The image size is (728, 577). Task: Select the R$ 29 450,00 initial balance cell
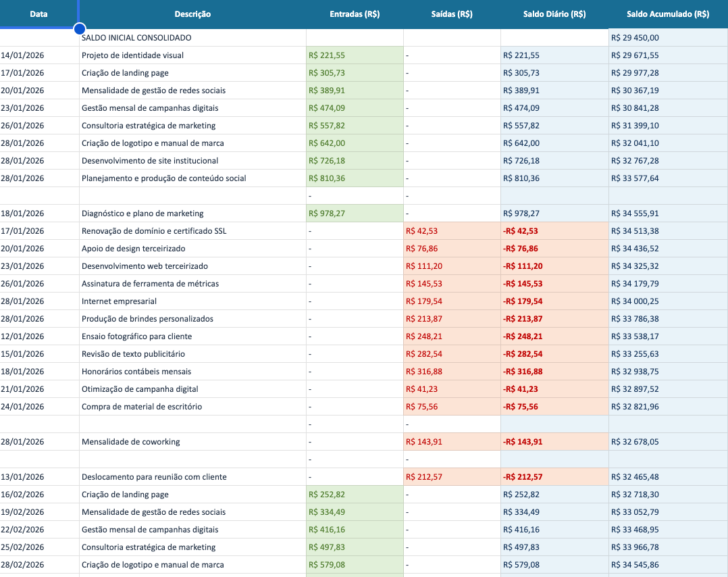668,38
